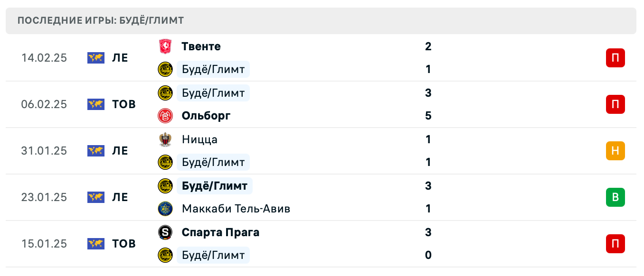Click the red П loss badge for Твенте match
This screenshot has height=276, width=644.
pos(616,57)
